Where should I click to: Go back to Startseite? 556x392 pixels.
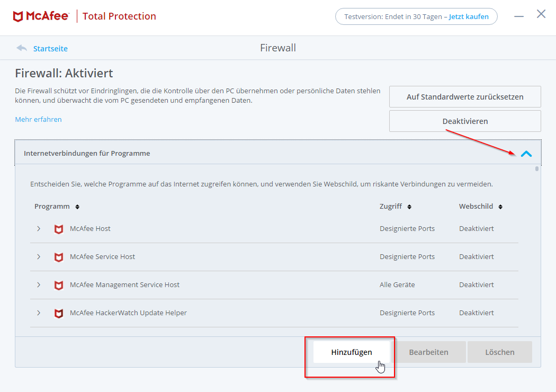[50, 49]
